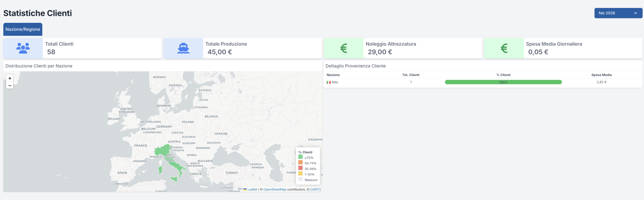The width and height of the screenshot is (644, 200).
Task: Open the OpenStreetMap contributors link
Action: point(275,189)
